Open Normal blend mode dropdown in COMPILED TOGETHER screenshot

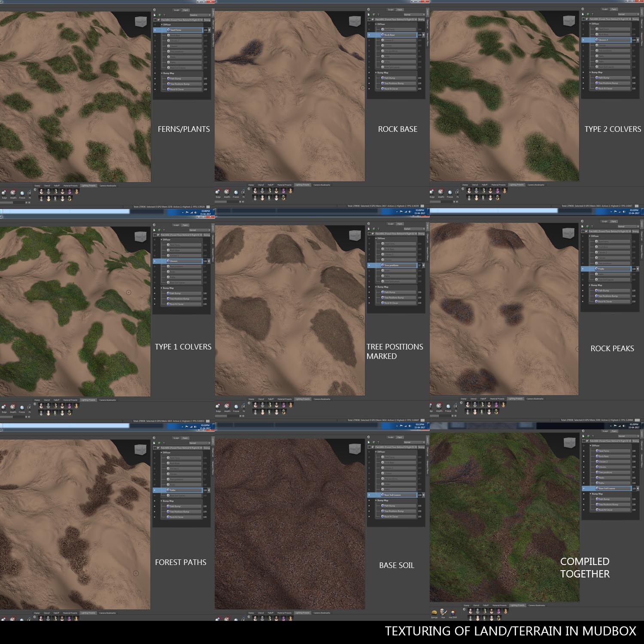628,436
